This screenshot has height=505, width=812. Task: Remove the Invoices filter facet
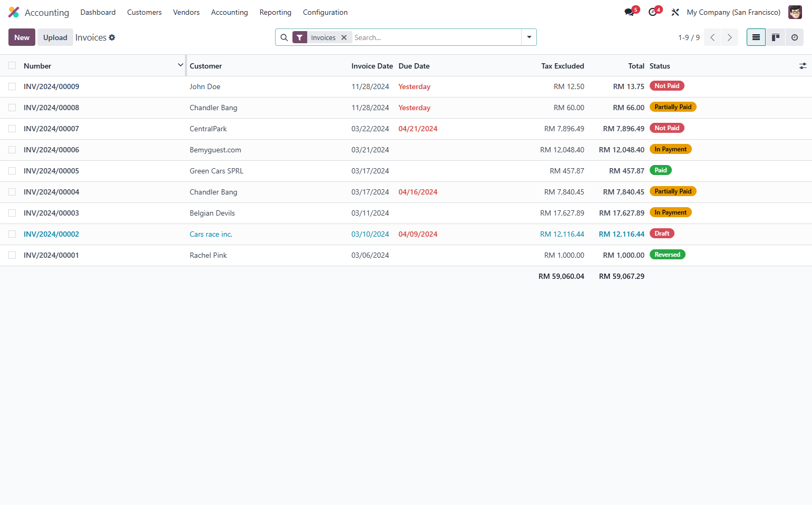coord(344,37)
